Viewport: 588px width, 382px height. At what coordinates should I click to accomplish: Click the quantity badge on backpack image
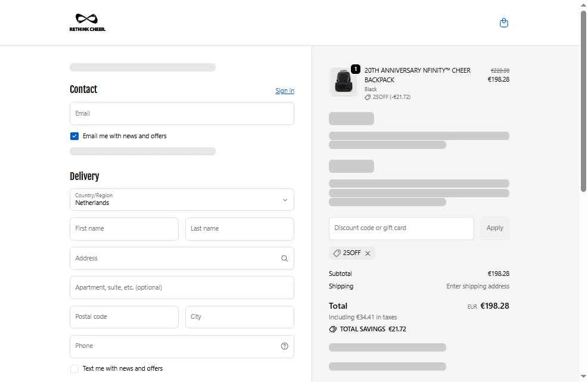click(x=356, y=69)
